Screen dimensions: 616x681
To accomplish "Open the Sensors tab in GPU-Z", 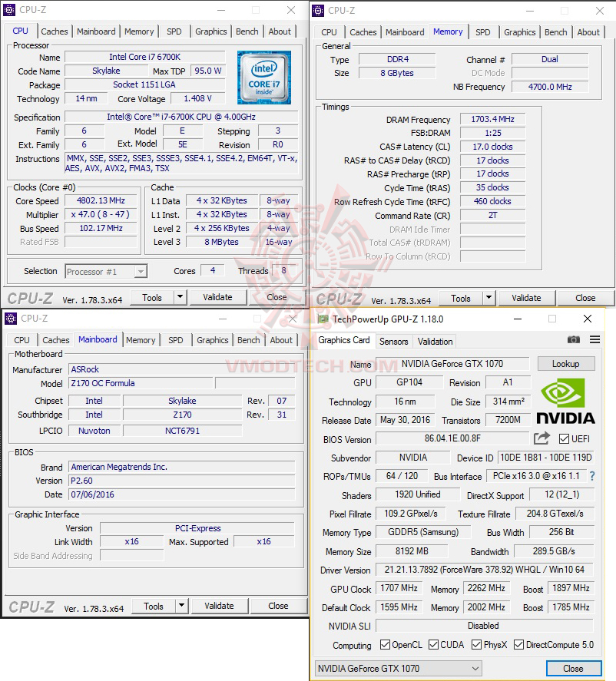I will [393, 342].
